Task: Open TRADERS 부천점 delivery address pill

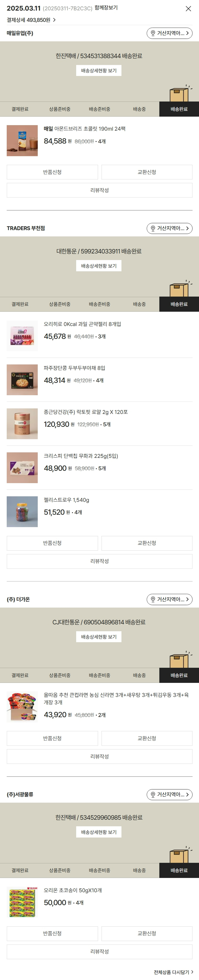Action: [169, 228]
